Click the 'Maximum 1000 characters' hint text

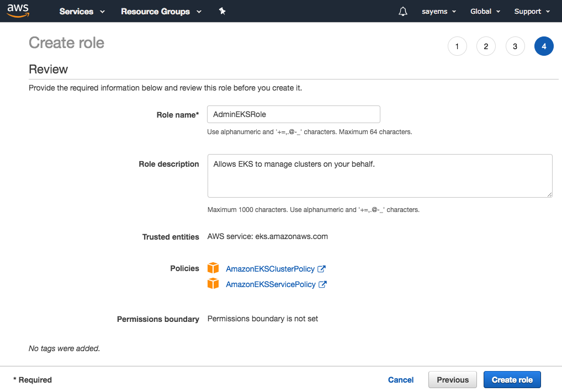[x=248, y=210]
